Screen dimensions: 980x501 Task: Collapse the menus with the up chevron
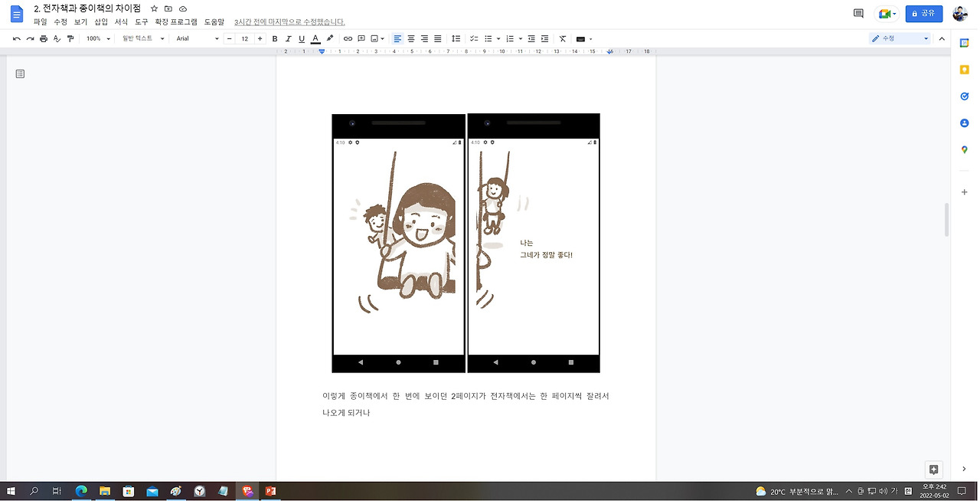(x=942, y=38)
